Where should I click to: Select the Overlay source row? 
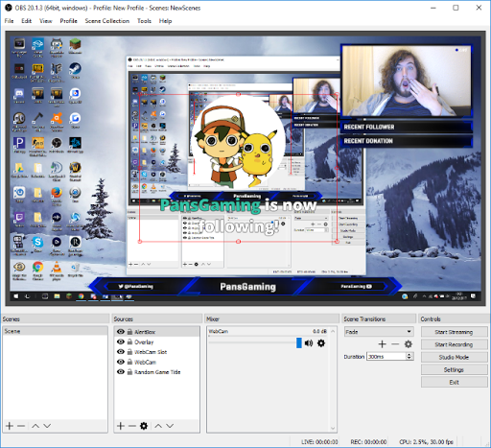tap(156, 342)
